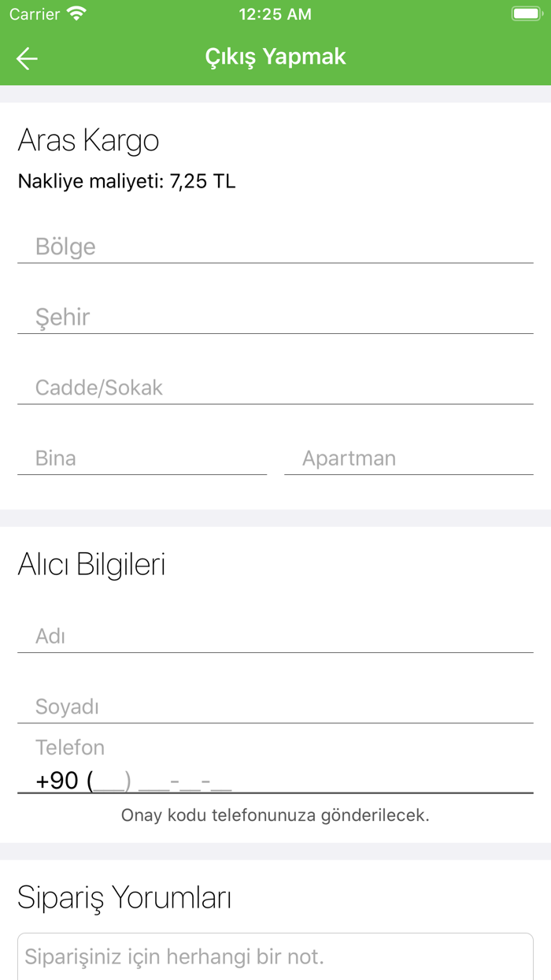
Task: Select the Şehir input field
Action: pyautogui.click(x=275, y=317)
